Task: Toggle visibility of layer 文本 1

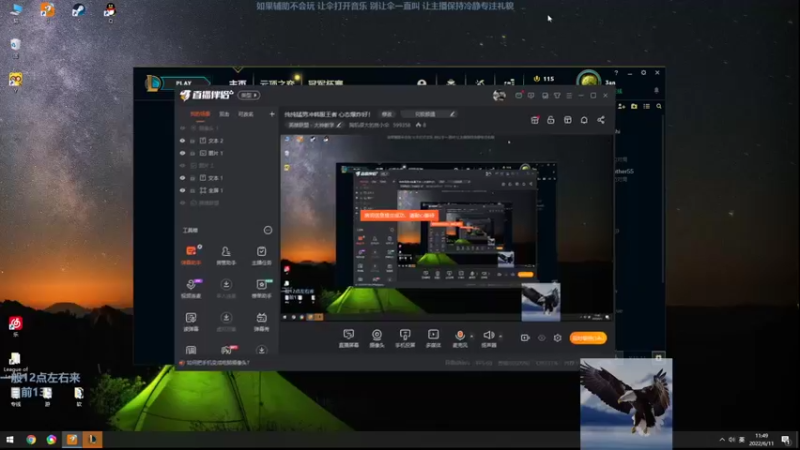Action: [x=182, y=178]
